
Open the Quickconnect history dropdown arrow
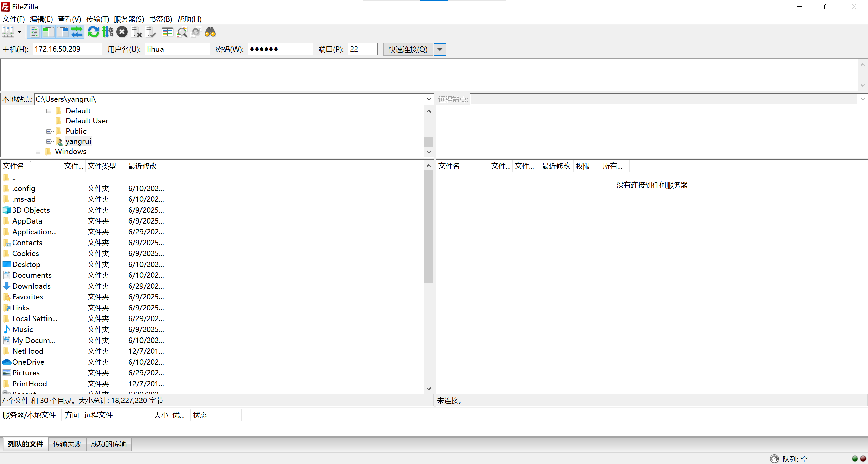tap(440, 50)
